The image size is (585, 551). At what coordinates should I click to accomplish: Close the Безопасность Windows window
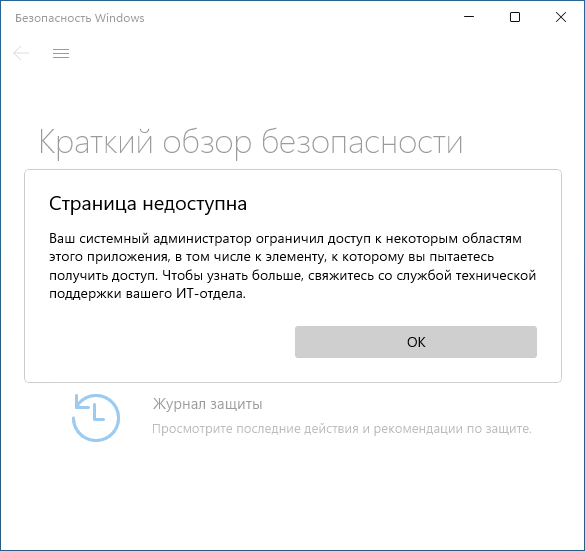(561, 17)
